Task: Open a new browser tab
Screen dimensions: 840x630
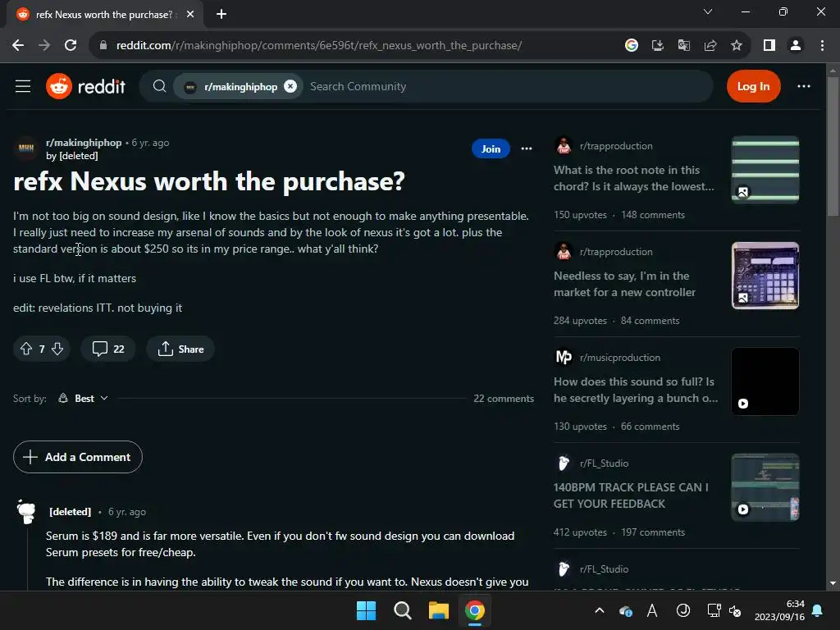Action: coord(221,15)
